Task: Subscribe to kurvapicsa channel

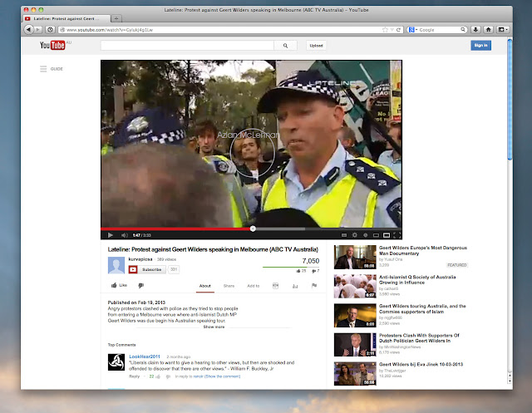Action: pyautogui.click(x=148, y=269)
